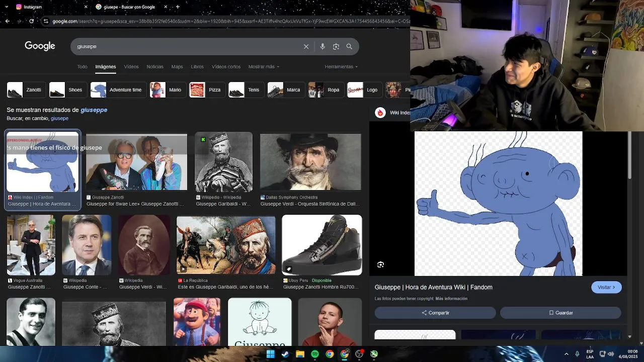644x362 pixels.
Task: Select the Imágenes tab
Action: [x=106, y=66]
